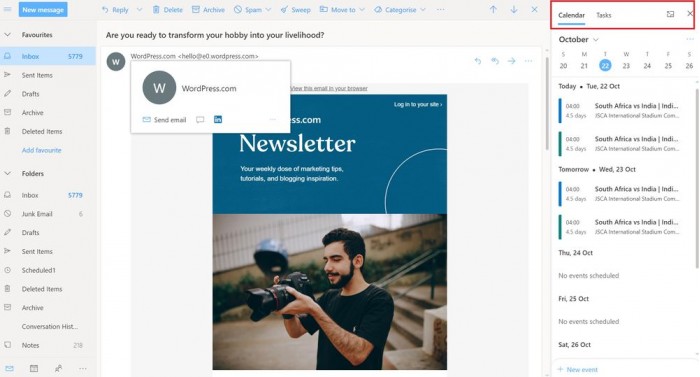The image size is (700, 377).
Task: Click reply all arrow in message header
Action: coord(495,61)
